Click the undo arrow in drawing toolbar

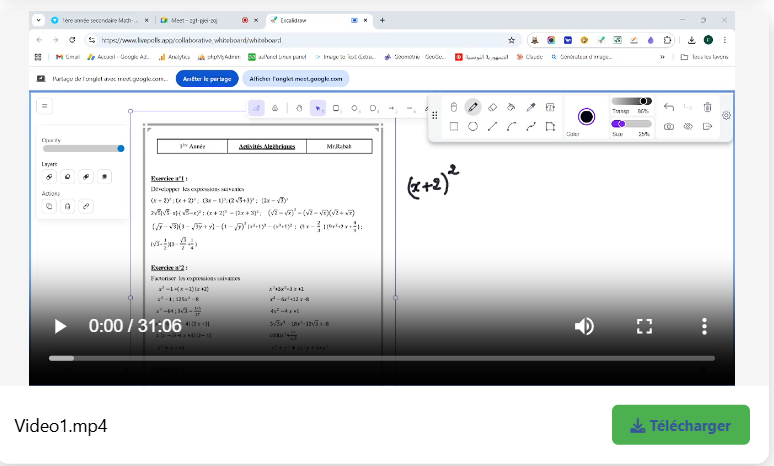(669, 107)
